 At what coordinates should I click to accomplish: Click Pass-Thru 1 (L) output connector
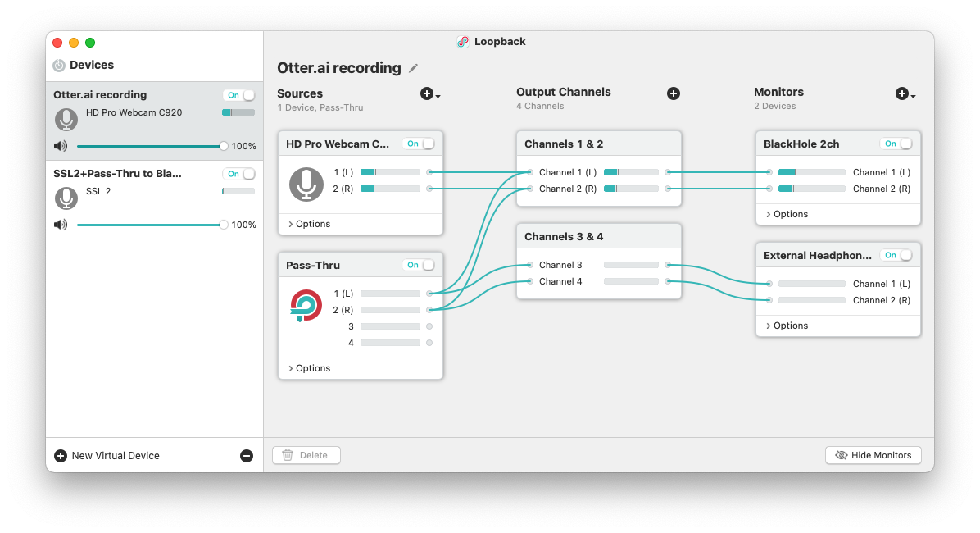[x=429, y=294]
